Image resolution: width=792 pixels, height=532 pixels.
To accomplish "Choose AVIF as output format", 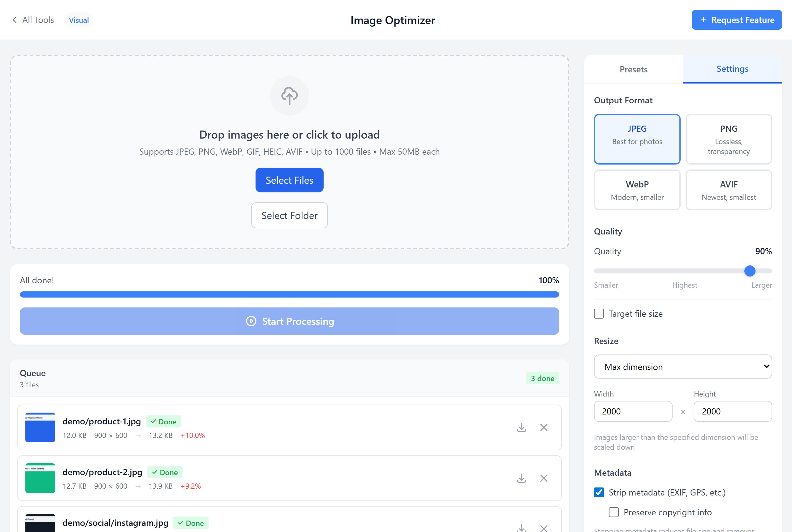I will point(729,190).
